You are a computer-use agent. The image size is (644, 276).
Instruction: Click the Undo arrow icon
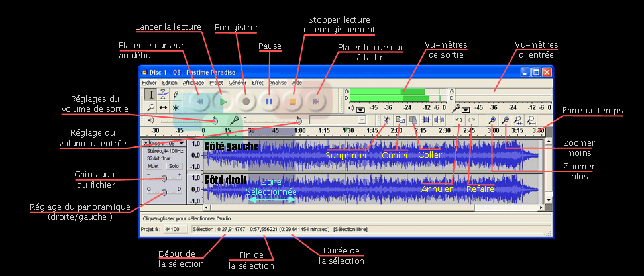(458, 120)
